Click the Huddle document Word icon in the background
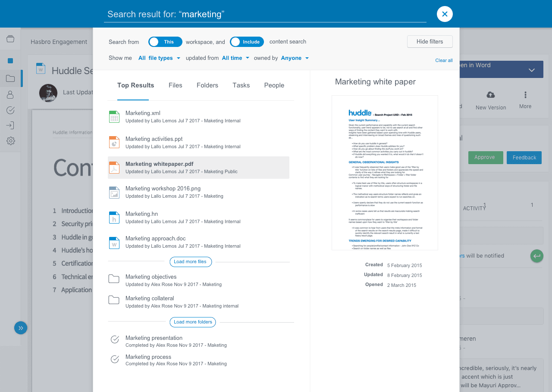 pos(41,69)
